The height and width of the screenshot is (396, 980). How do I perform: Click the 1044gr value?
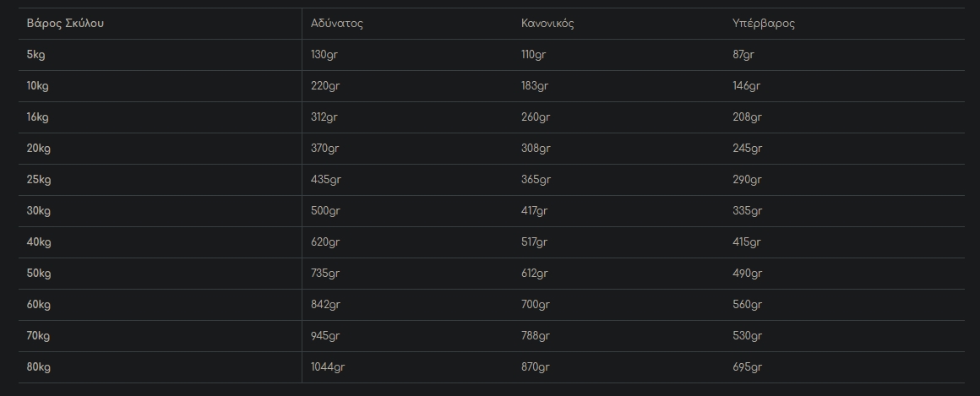pyautogui.click(x=328, y=367)
